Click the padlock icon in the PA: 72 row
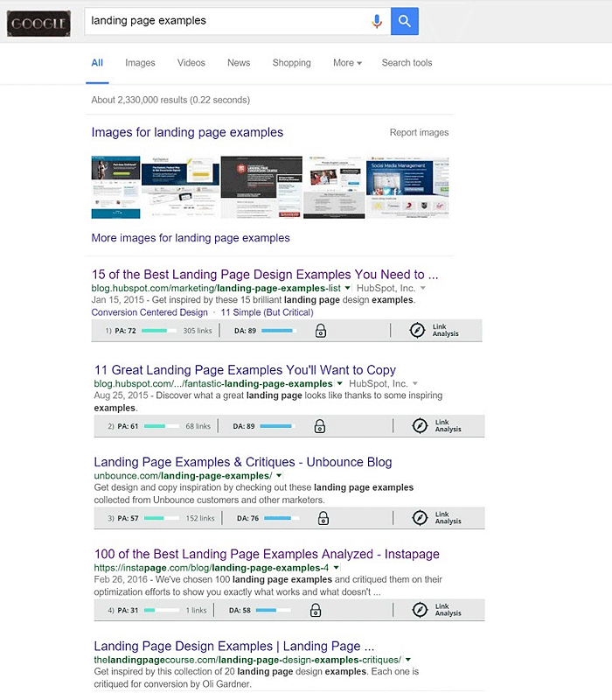Screen dimensions: 612x700 coord(321,331)
